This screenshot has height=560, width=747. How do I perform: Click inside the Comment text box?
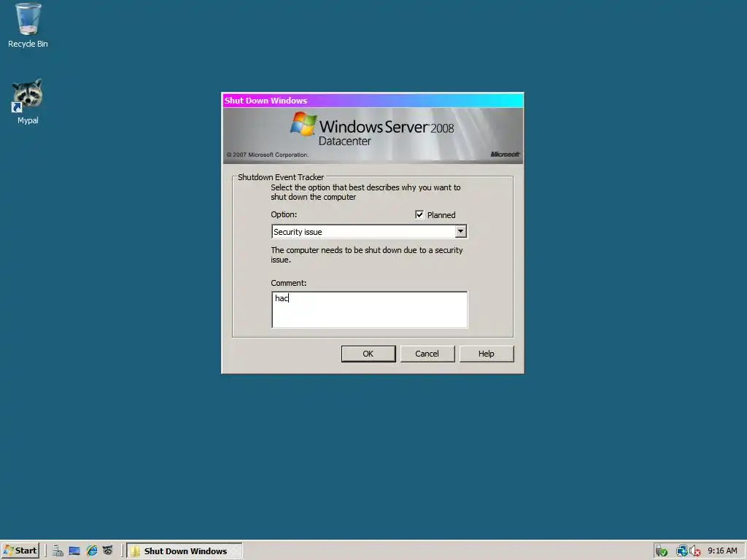point(370,309)
